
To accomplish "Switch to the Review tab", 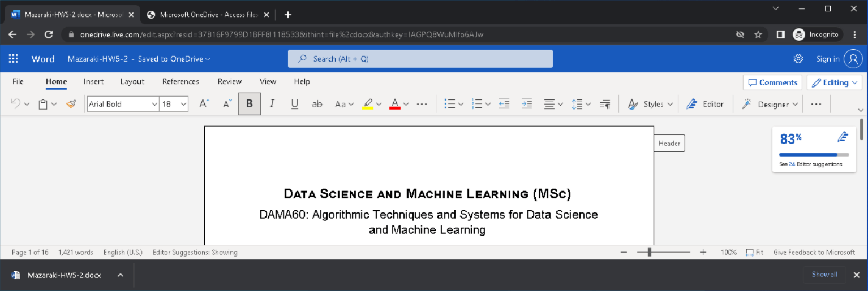I will coord(230,81).
